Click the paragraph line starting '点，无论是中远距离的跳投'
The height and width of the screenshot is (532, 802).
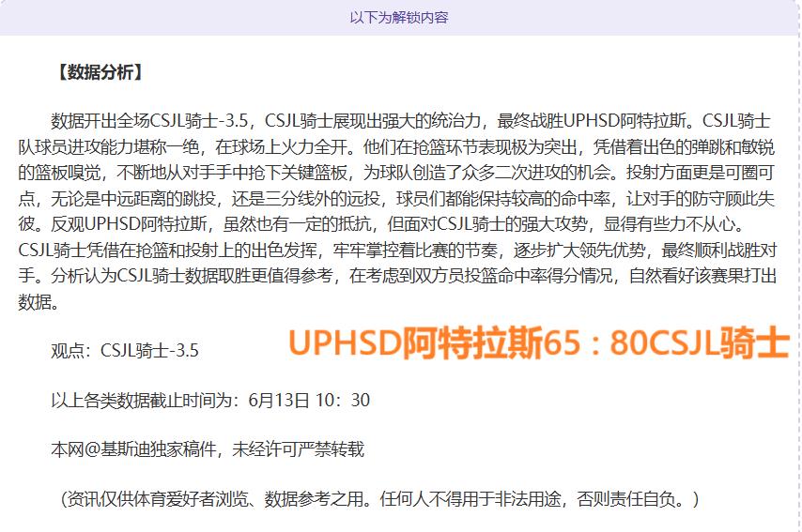click(396, 198)
